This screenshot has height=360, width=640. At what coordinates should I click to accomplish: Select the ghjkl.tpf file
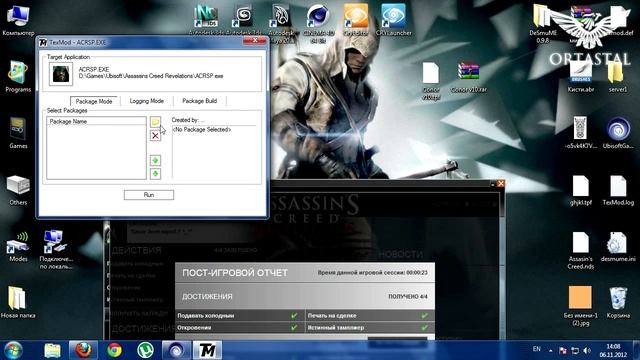tap(580, 190)
